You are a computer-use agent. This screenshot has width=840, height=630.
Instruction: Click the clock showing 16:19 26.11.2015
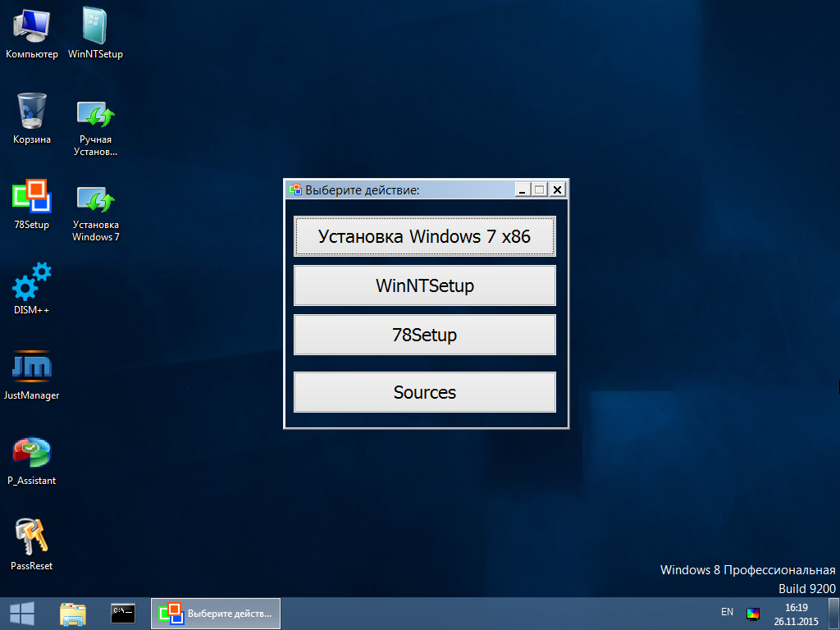click(x=796, y=614)
